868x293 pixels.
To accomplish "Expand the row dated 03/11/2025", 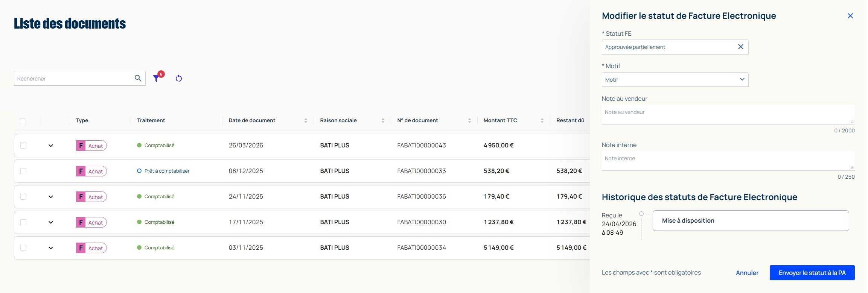I will [x=51, y=248].
